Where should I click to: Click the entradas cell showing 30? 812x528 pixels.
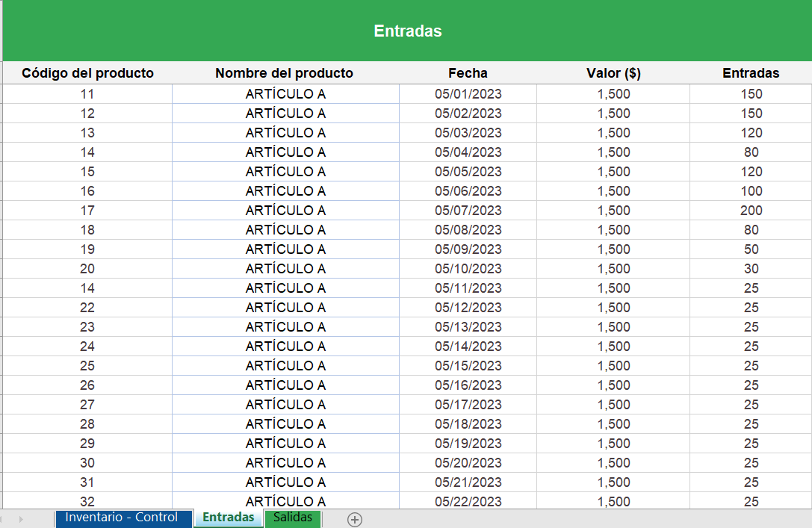tap(751, 268)
